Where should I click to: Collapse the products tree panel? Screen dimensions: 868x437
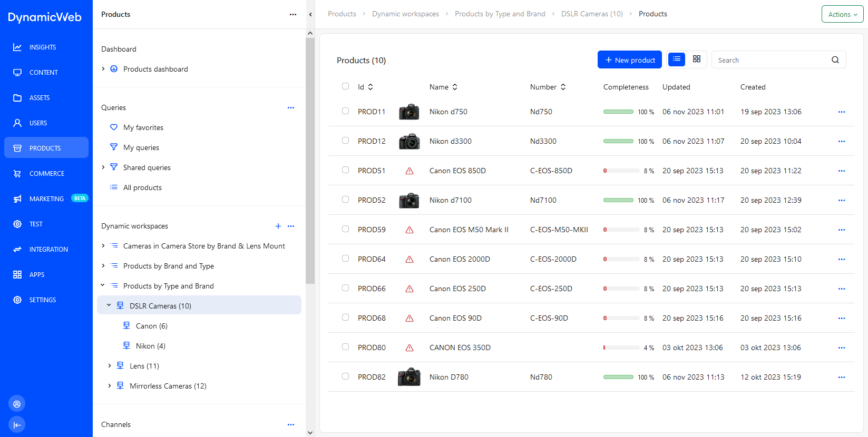(310, 15)
